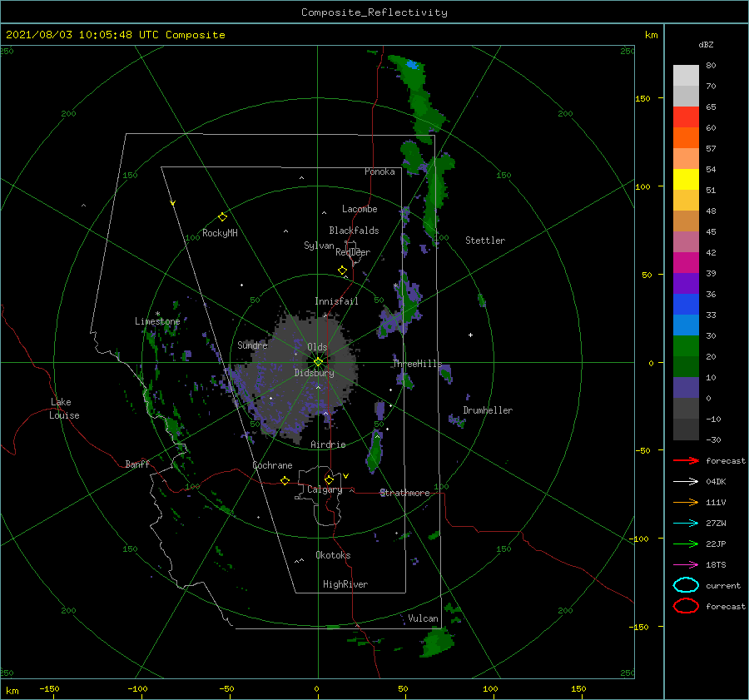Click the asterisk marker above Limestone
Viewport: 749px width, 700px height.
point(157,314)
